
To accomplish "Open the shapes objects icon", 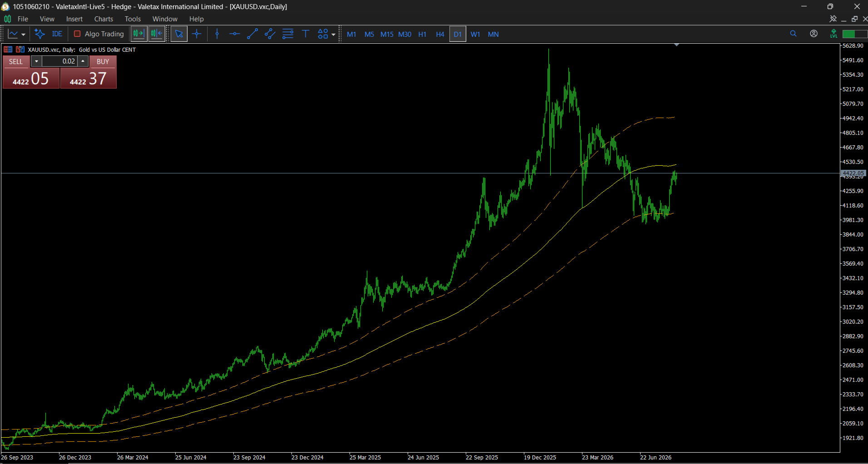I will pyautogui.click(x=323, y=34).
